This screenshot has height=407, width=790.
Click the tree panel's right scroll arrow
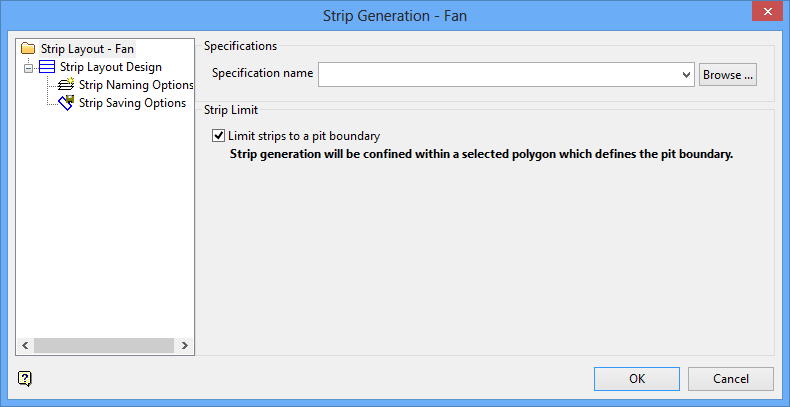pyautogui.click(x=186, y=345)
